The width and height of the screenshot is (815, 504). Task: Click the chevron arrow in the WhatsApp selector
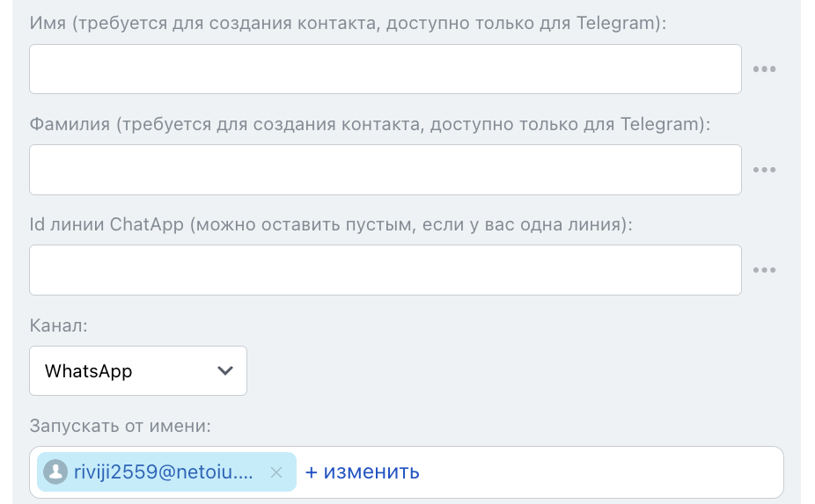tap(225, 371)
